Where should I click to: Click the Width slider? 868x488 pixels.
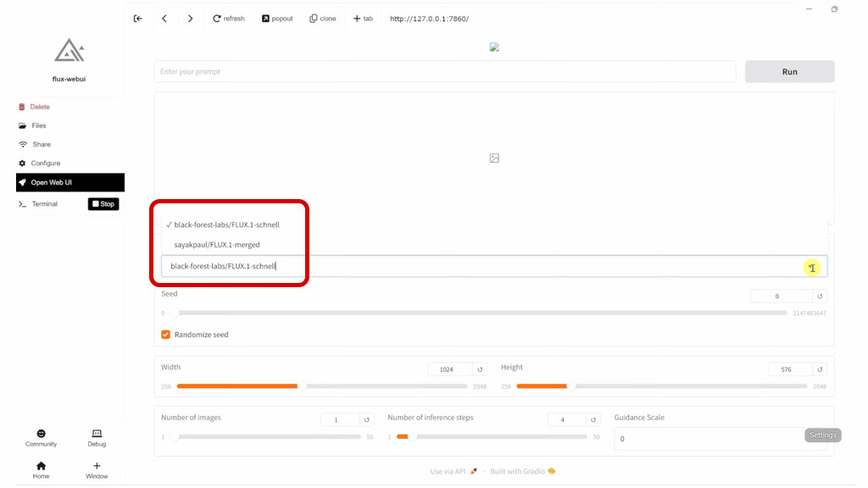point(322,386)
